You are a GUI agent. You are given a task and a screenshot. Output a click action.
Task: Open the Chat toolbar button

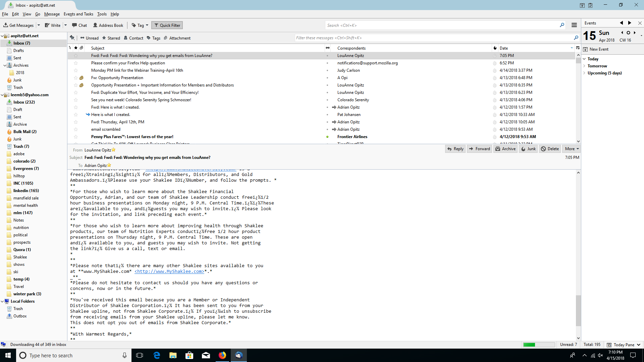[79, 25]
